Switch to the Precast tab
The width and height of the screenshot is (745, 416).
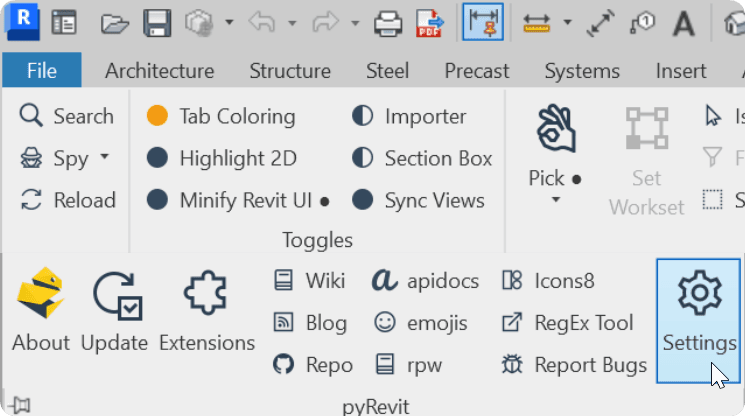point(477,71)
